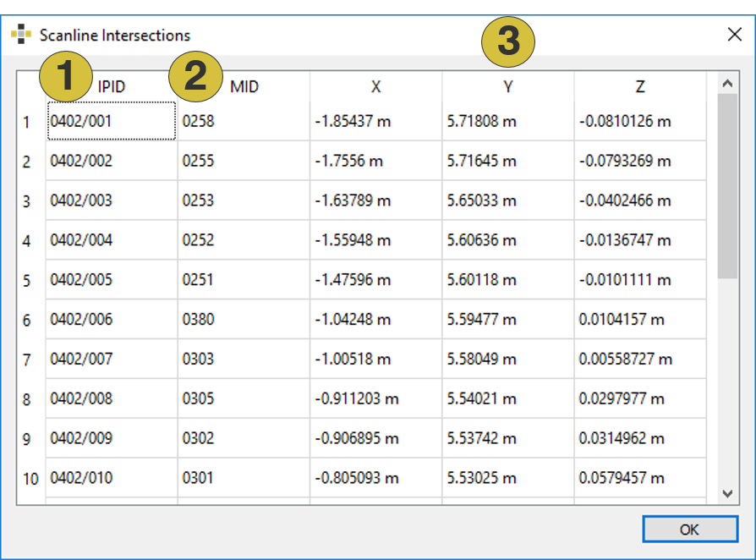The image size is (756, 560).
Task: Select Y value 5.71808 m
Action: (507, 121)
